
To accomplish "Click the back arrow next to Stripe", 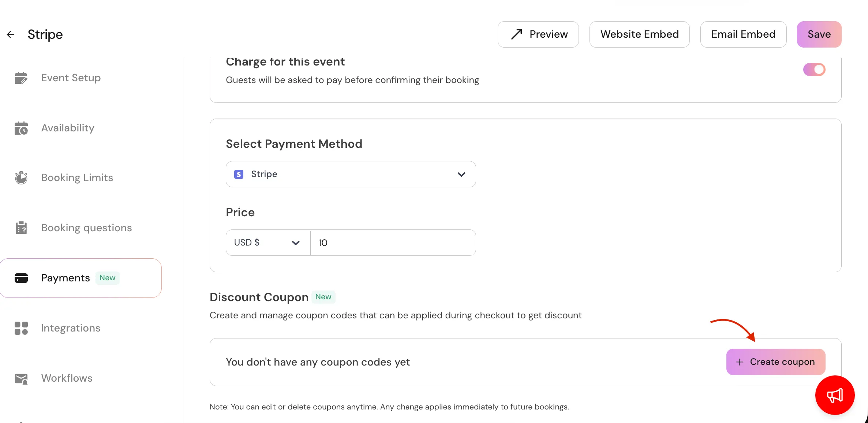I will coord(10,34).
